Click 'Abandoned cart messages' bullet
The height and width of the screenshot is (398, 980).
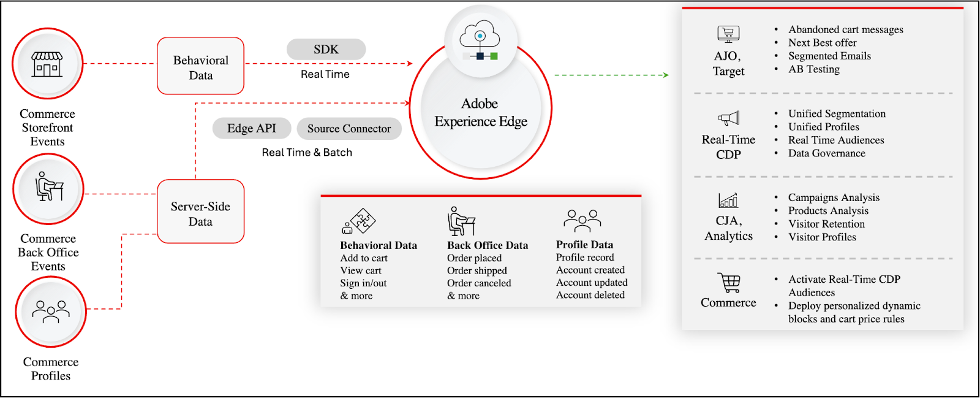[x=845, y=29]
